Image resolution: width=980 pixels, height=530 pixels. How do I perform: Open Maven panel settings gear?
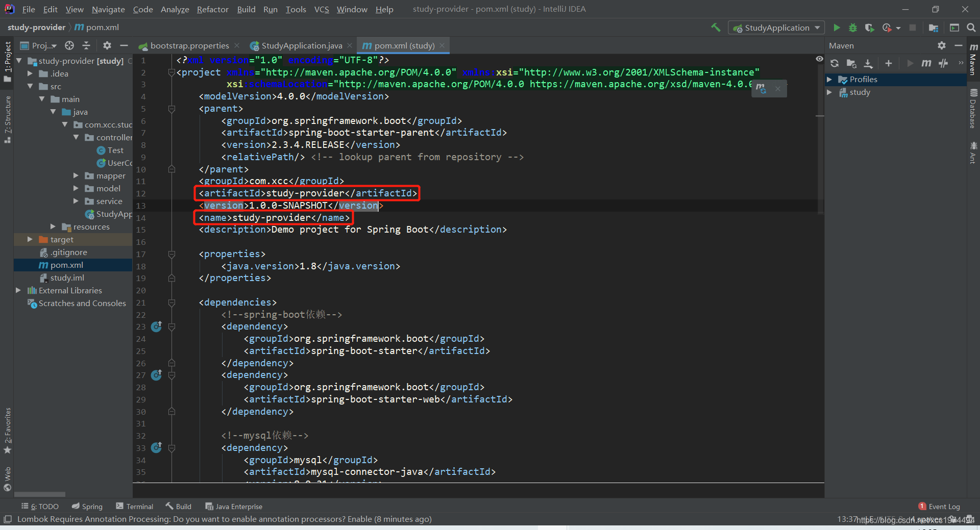click(x=942, y=45)
